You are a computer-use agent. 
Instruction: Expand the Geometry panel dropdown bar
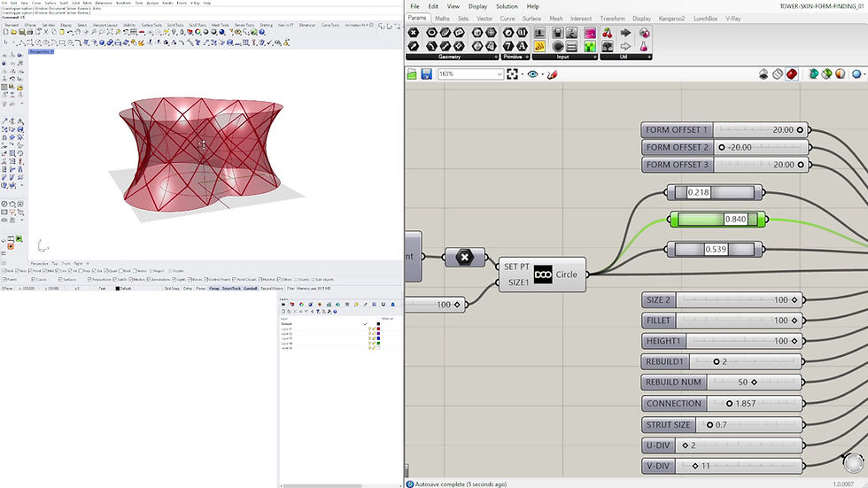[x=453, y=57]
